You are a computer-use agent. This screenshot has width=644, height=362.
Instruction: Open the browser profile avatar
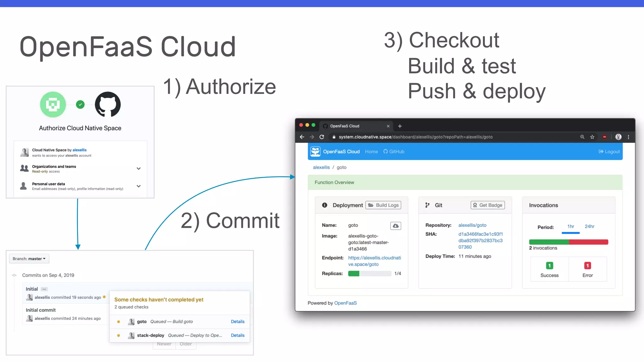coord(618,137)
